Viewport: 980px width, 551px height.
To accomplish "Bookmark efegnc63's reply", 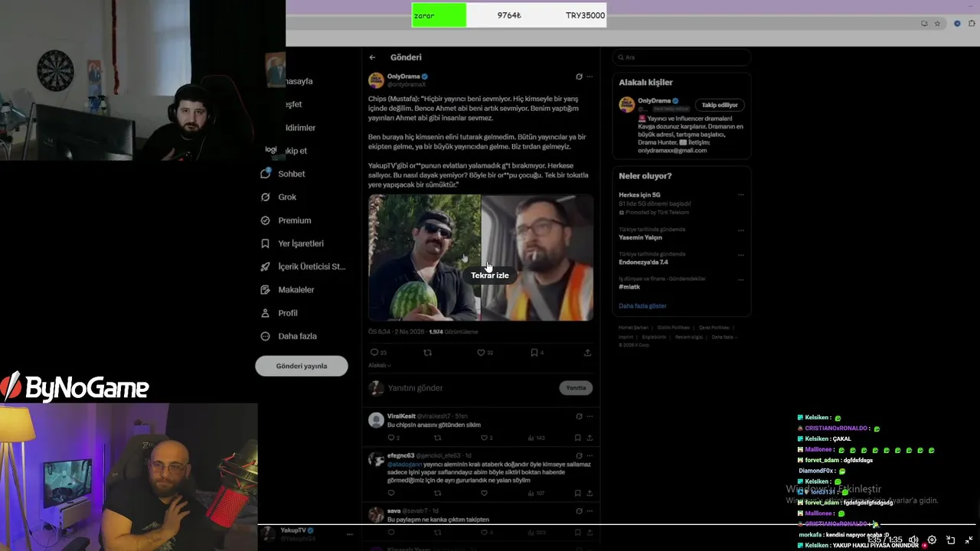I will tap(577, 494).
